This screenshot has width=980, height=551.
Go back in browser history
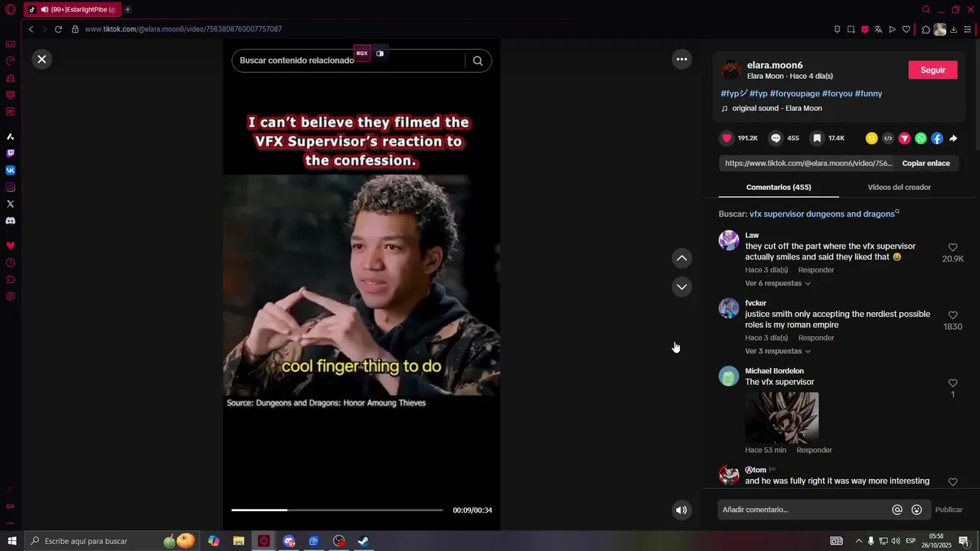(31, 29)
